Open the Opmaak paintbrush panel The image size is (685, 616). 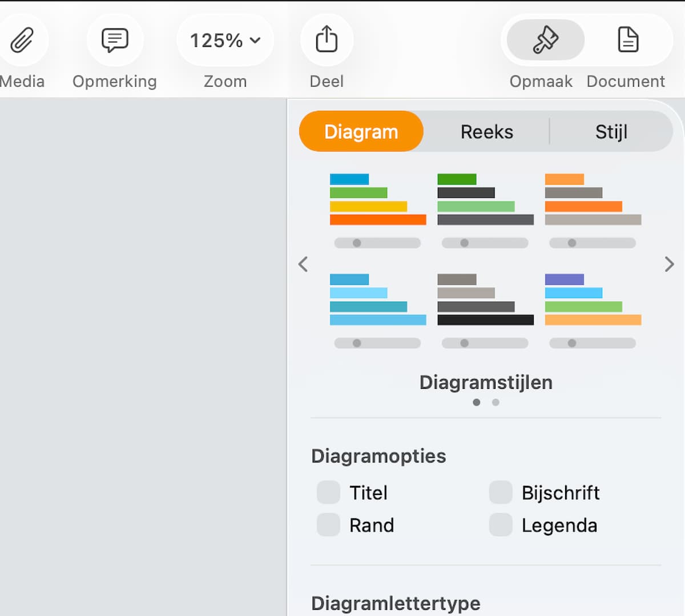pos(545,40)
